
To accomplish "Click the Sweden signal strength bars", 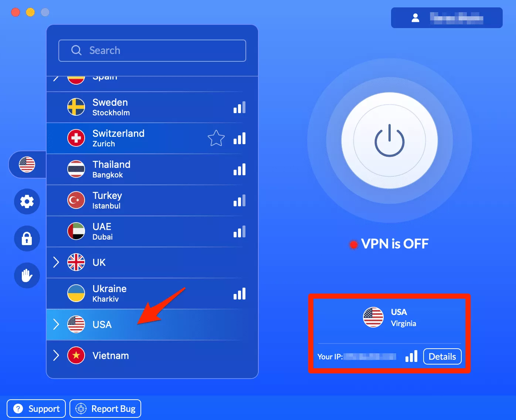I will coord(240,107).
